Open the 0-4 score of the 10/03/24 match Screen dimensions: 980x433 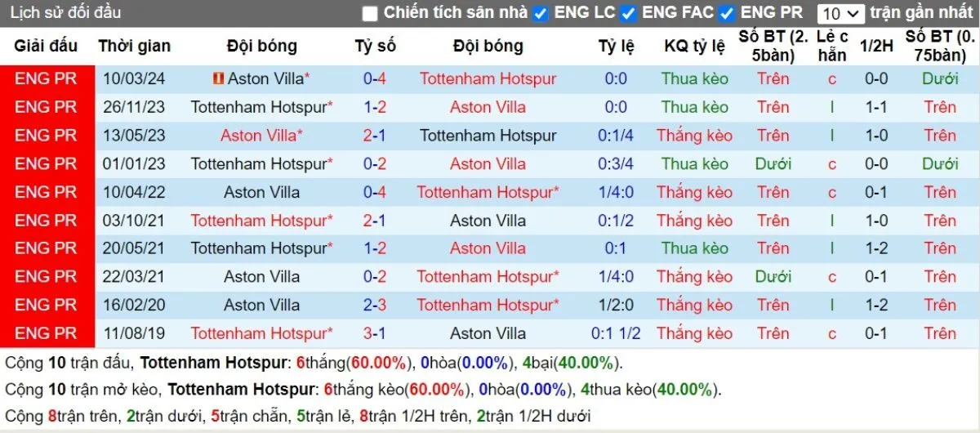click(375, 78)
